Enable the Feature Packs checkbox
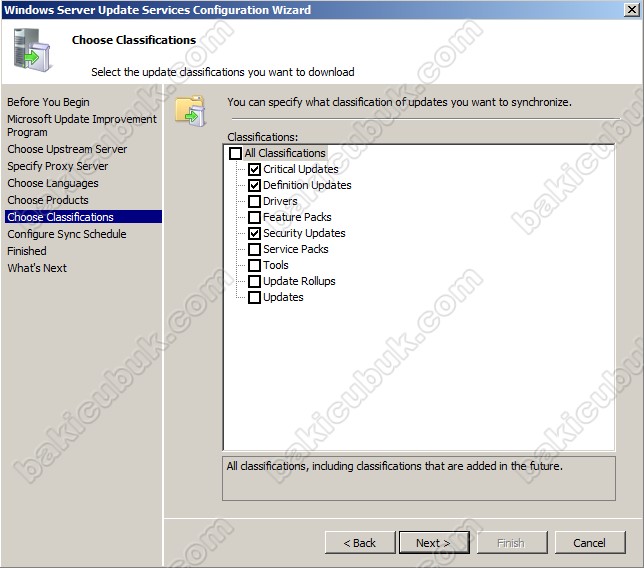This screenshot has height=568, width=644. coord(254,217)
